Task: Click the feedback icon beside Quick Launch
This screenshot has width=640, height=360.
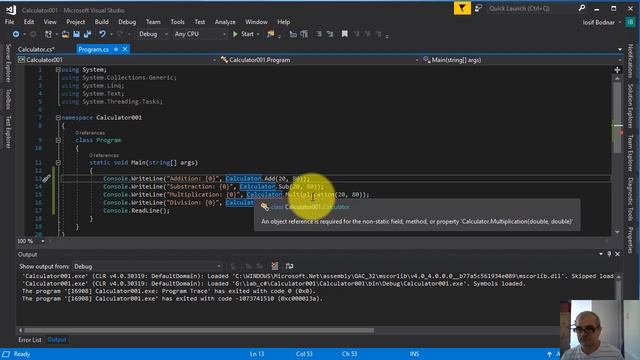Action: click(478, 8)
